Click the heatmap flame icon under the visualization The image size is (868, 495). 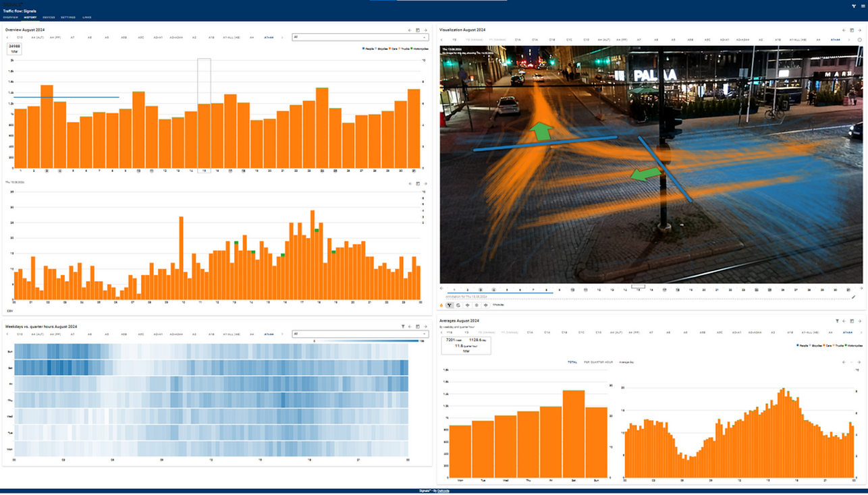coord(441,305)
